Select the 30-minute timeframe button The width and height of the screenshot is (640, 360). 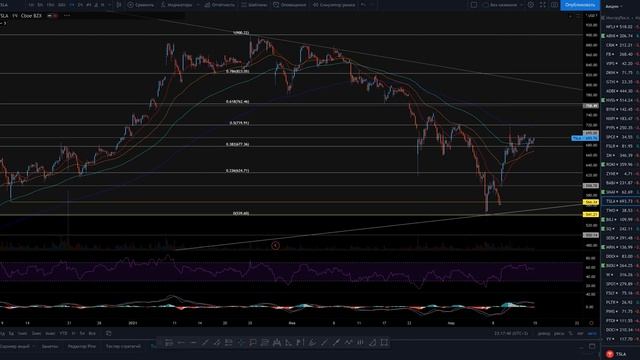[x=61, y=5]
